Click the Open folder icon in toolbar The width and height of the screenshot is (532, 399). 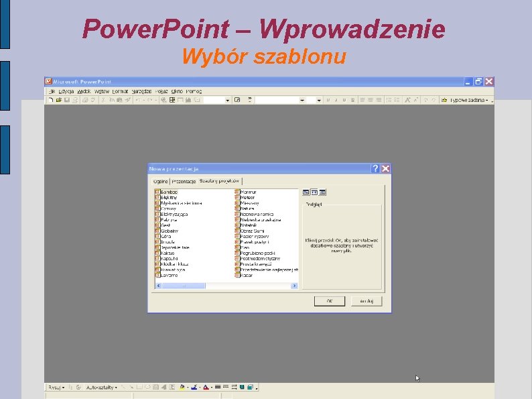pyautogui.click(x=59, y=100)
